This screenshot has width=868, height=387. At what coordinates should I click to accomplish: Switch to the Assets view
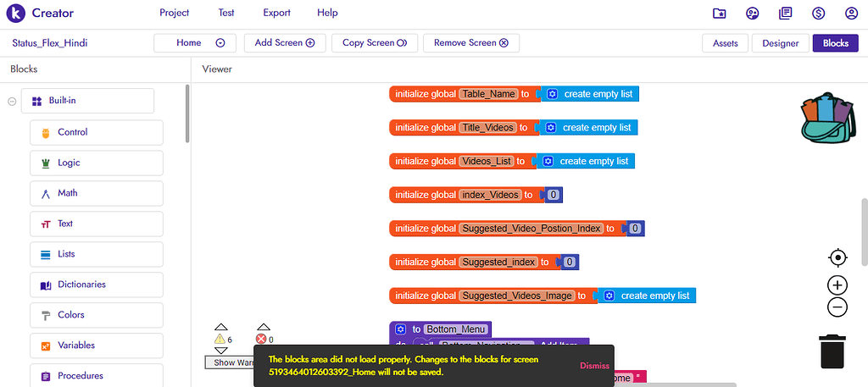[x=726, y=43]
